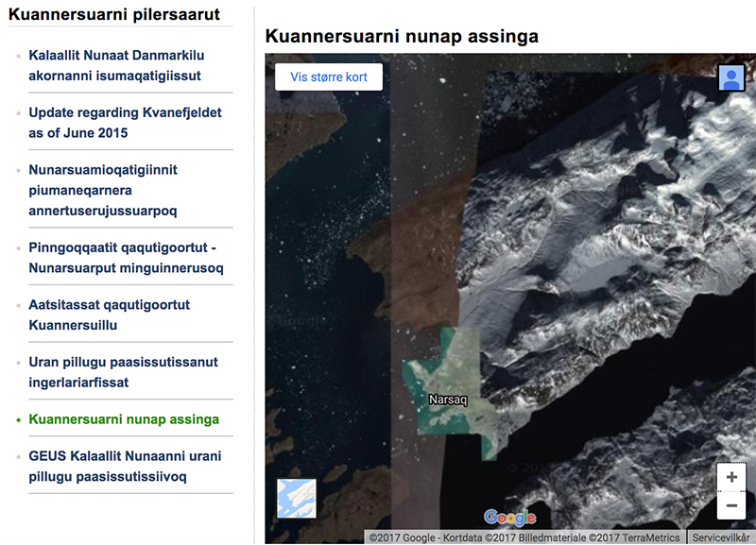Click the Google logo on map
The image size is (756, 545).
pos(509,518)
